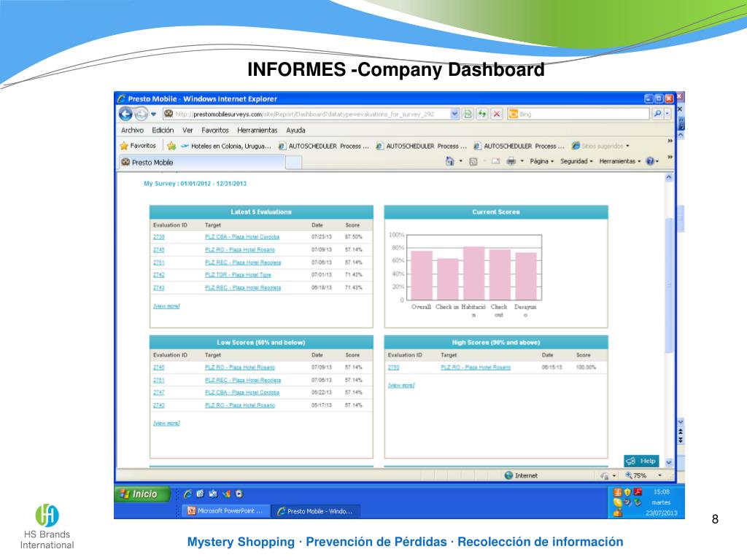Screen dimensions: 747x560
Task: Open the Ayuda menu
Action: [295, 130]
